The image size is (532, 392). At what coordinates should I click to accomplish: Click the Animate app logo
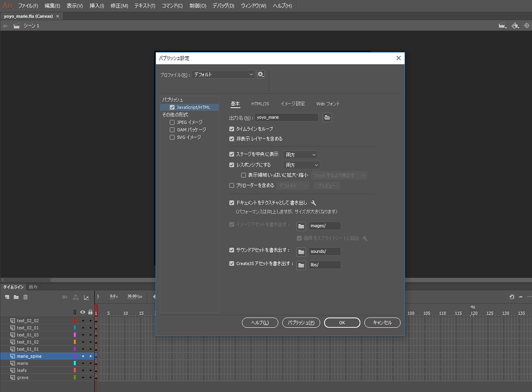(x=7, y=6)
